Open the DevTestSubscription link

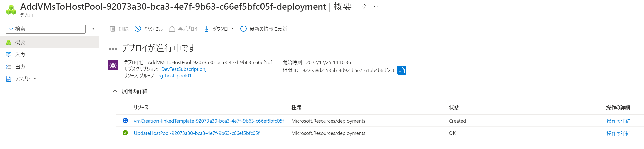(183, 69)
